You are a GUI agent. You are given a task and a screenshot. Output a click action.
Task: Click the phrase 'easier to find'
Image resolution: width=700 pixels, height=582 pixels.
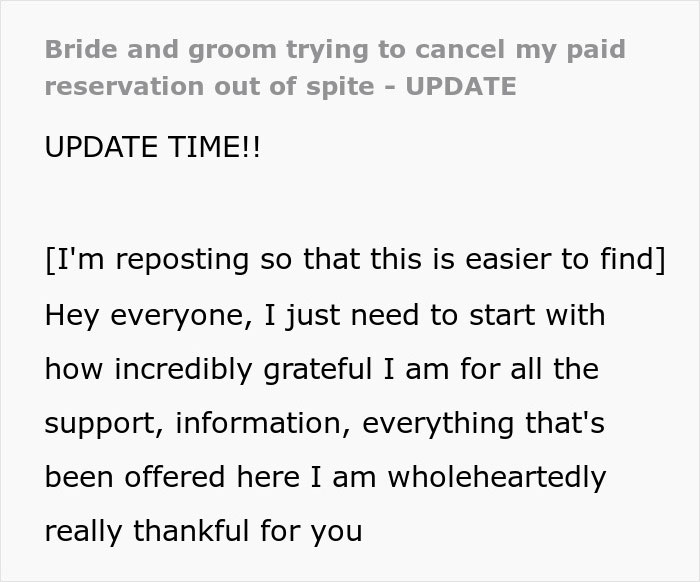tap(560, 258)
